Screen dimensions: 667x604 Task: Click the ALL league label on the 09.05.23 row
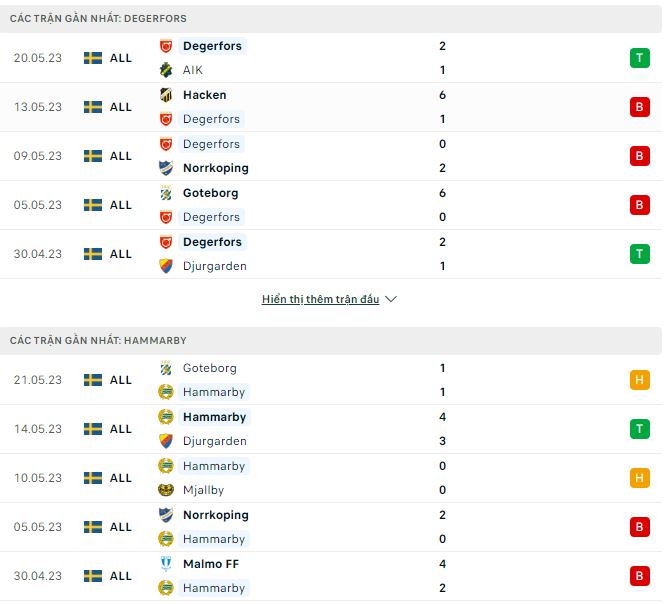click(121, 156)
